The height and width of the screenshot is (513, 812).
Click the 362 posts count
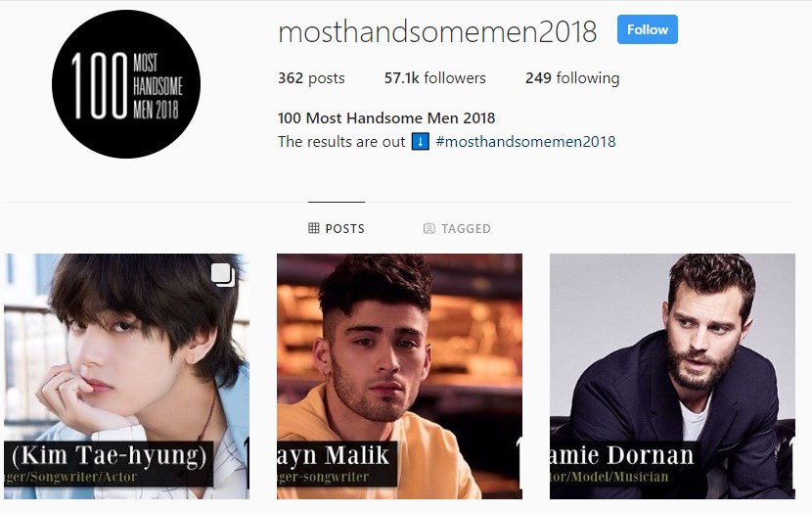(x=311, y=78)
